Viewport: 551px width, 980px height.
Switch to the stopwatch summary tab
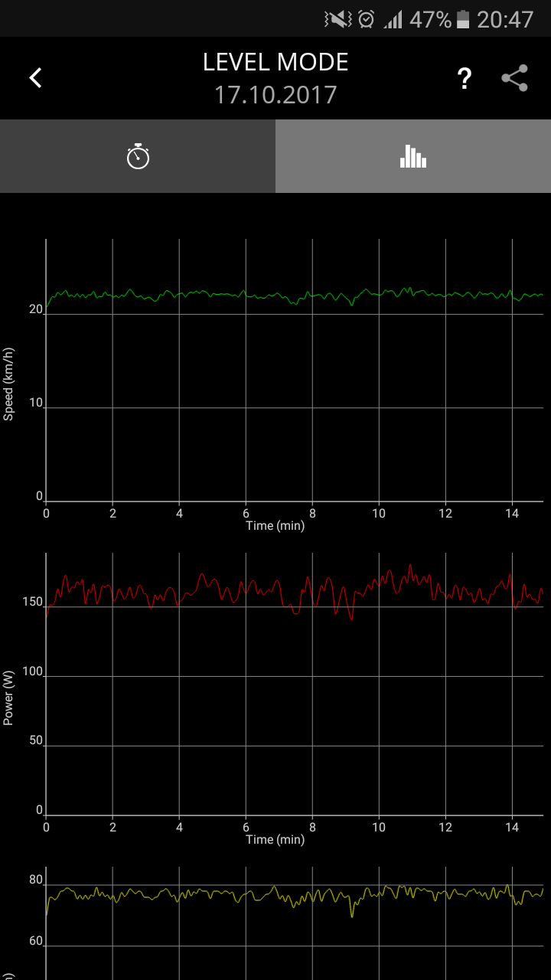click(138, 156)
